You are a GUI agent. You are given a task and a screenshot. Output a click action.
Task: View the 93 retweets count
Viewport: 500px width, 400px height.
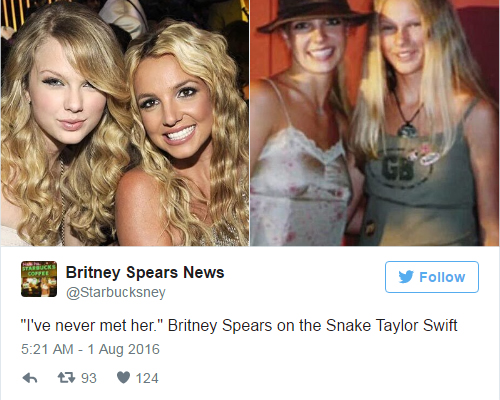pos(89,378)
